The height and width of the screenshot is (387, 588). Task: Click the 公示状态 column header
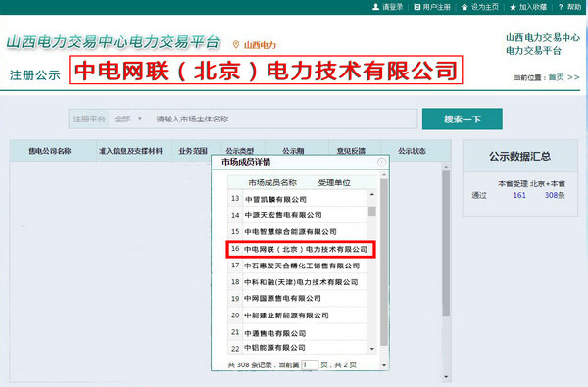pyautogui.click(x=412, y=151)
